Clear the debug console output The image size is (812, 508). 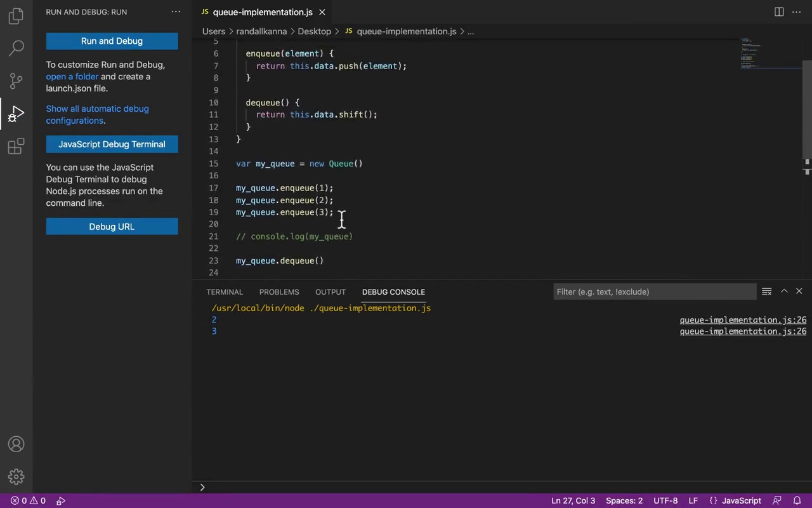[766, 291]
